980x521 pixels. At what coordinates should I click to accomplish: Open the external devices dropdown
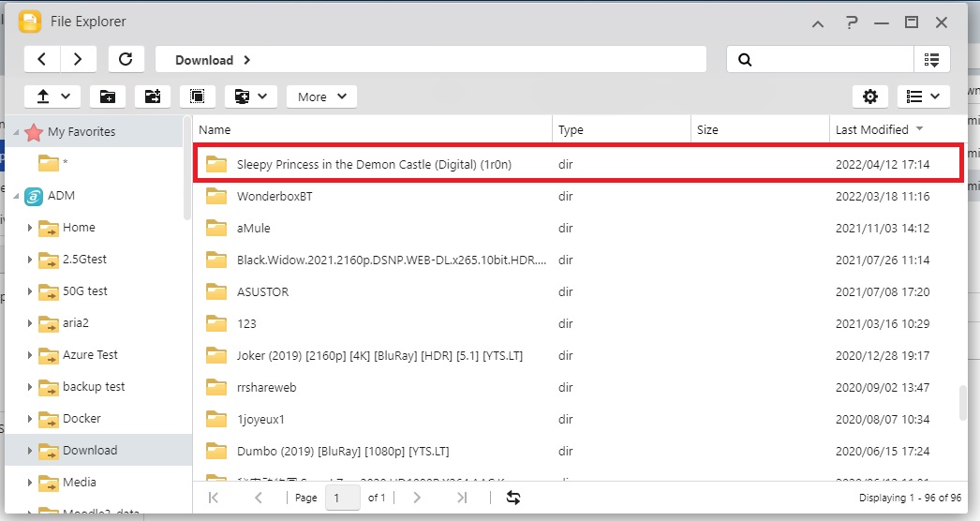pyautogui.click(x=251, y=97)
